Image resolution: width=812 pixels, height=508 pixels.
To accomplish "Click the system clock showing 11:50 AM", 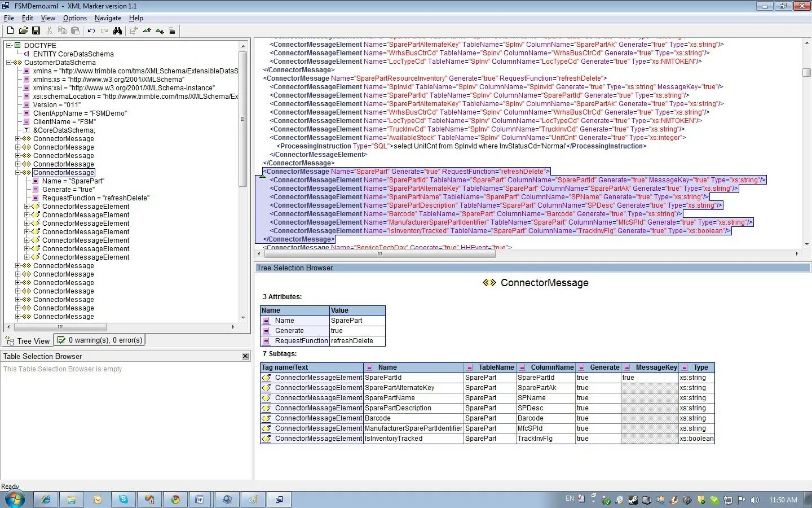I will (783, 500).
